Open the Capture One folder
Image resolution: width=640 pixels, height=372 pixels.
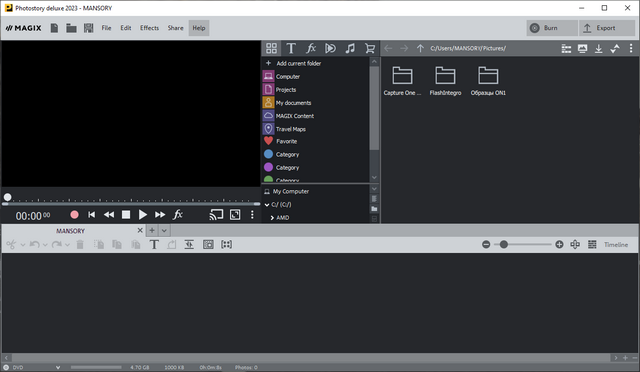click(x=402, y=81)
